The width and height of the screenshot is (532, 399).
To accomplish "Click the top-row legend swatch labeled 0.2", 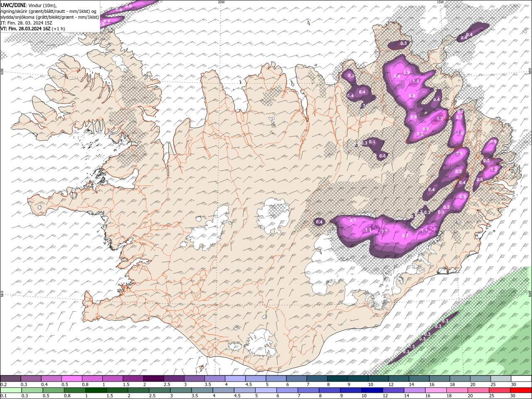I will coord(10,379).
